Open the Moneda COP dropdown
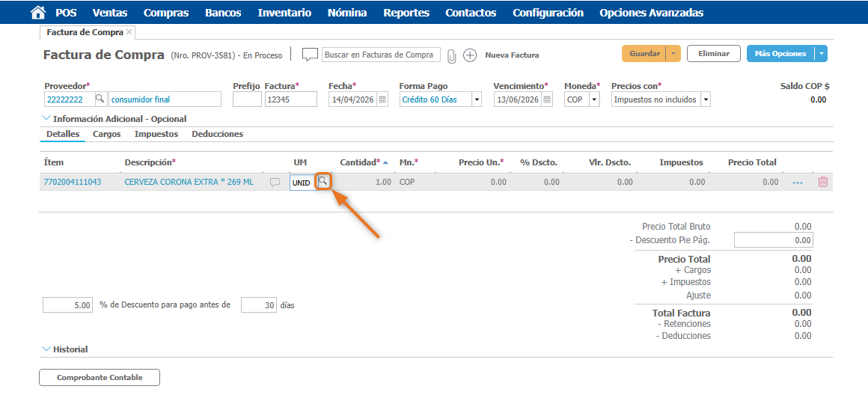Viewport: 868px width, 404px height. pos(594,100)
